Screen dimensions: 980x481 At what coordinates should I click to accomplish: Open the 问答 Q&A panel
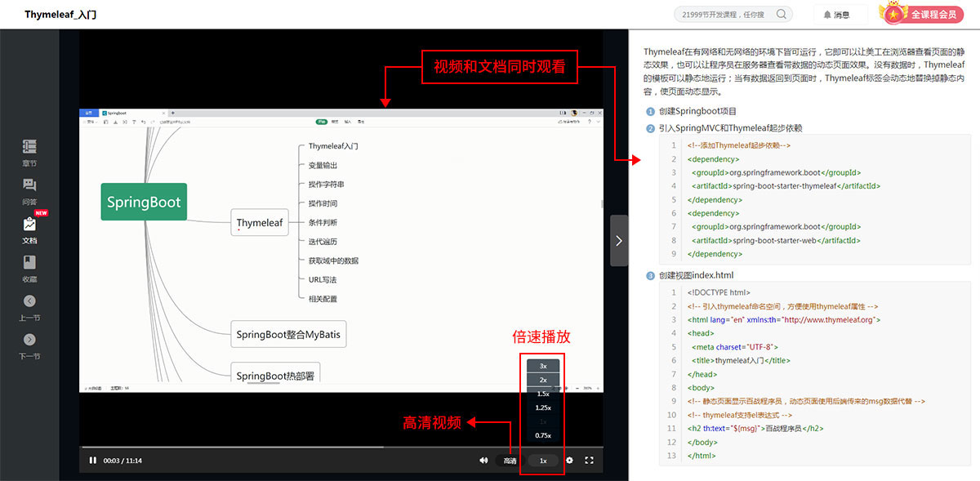29,191
